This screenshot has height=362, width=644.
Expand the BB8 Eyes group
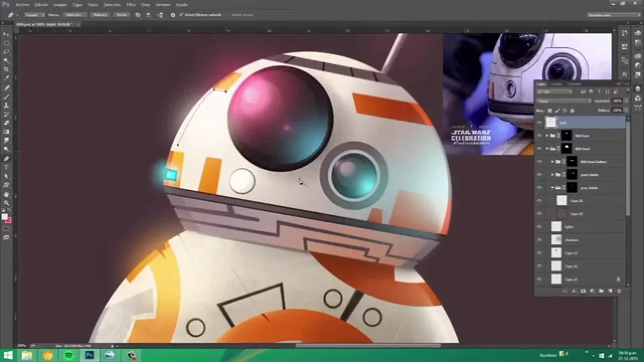click(x=547, y=135)
